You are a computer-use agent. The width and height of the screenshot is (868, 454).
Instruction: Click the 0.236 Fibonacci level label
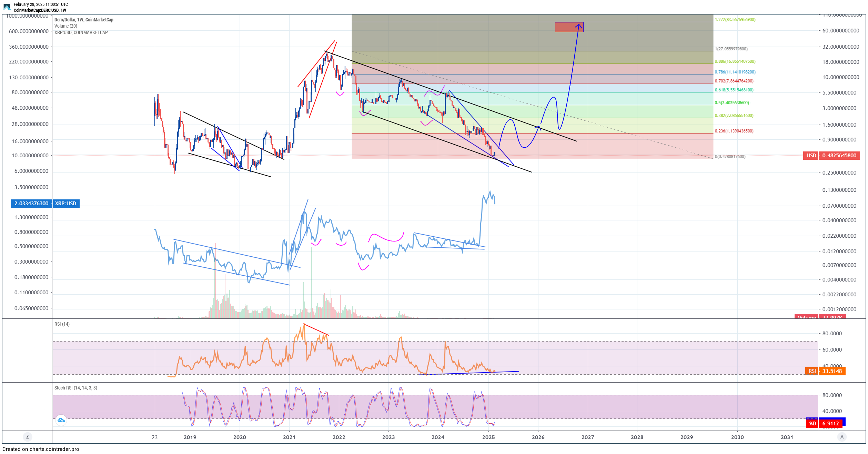[734, 131]
